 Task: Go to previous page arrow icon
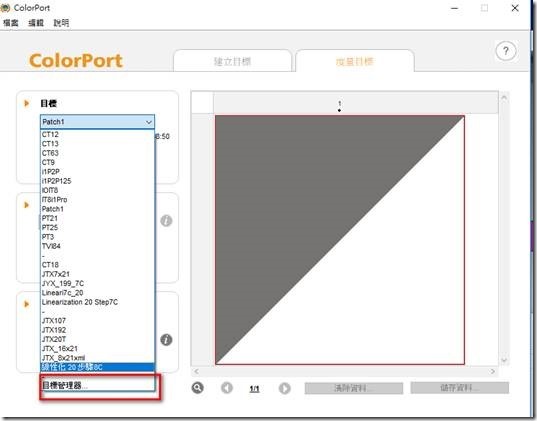click(x=227, y=388)
